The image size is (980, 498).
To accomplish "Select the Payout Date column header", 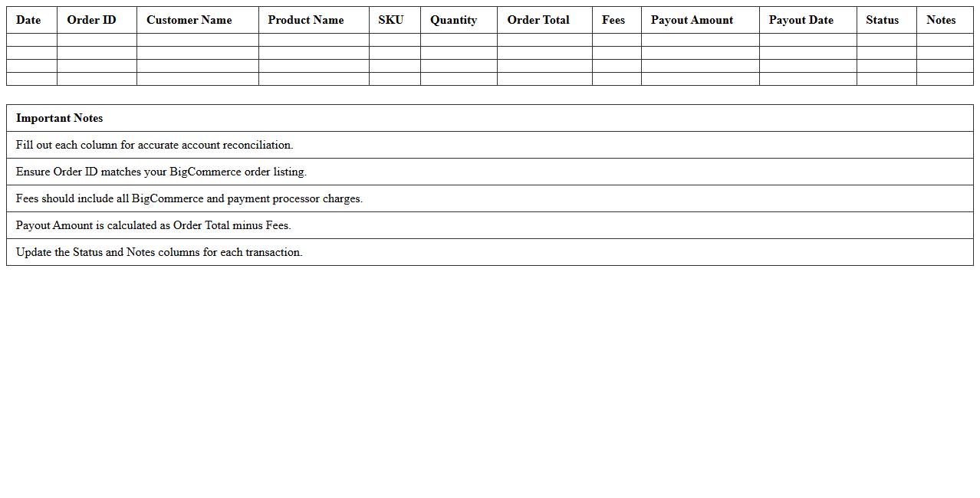I will pyautogui.click(x=801, y=20).
